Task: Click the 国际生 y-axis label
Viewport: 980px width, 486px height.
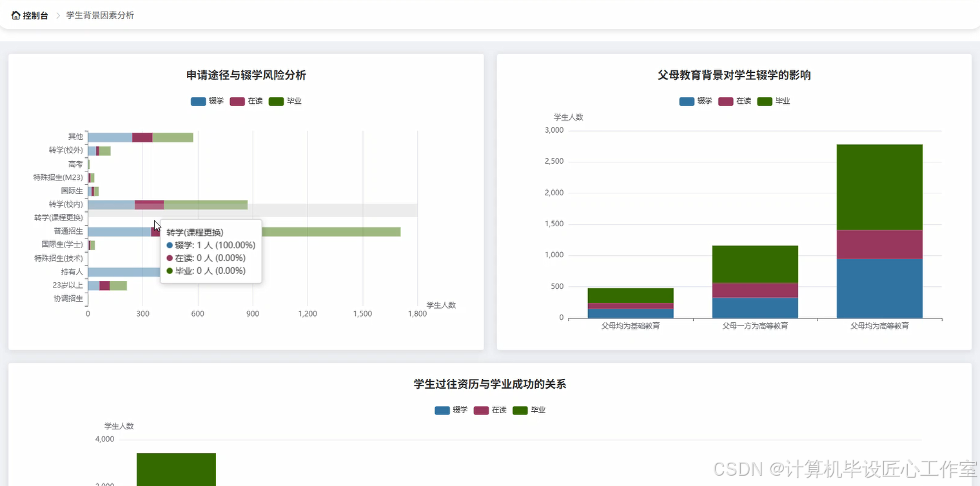Action: (x=72, y=191)
